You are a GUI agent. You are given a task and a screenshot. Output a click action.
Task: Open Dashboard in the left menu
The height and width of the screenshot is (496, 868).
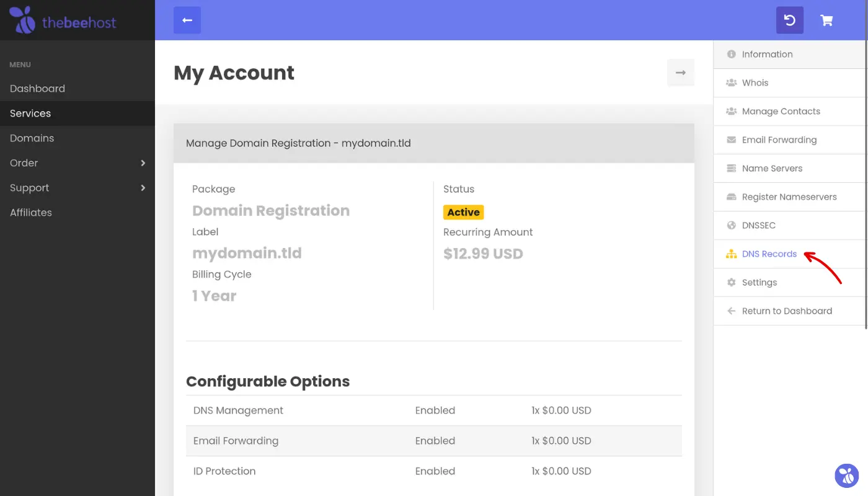[x=37, y=89]
